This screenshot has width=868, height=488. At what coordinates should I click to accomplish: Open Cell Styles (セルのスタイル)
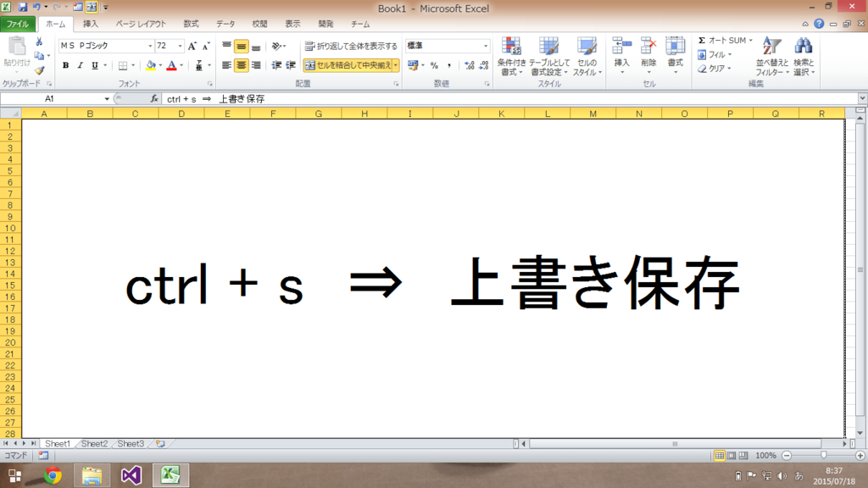587,56
